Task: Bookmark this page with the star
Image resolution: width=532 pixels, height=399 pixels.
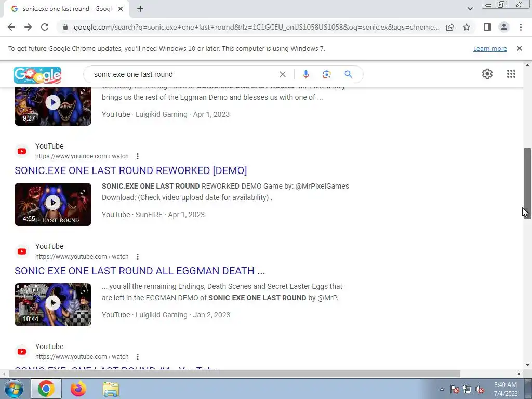Action: coord(467,27)
